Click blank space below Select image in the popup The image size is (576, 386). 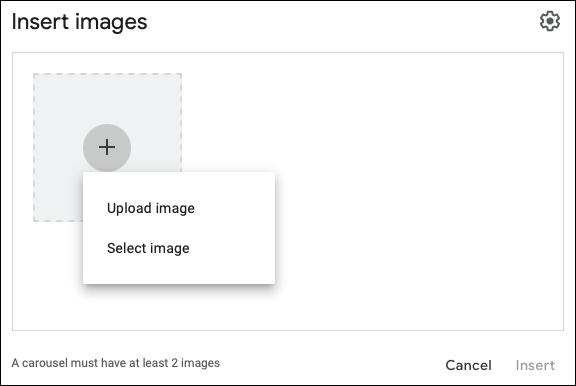tap(179, 275)
